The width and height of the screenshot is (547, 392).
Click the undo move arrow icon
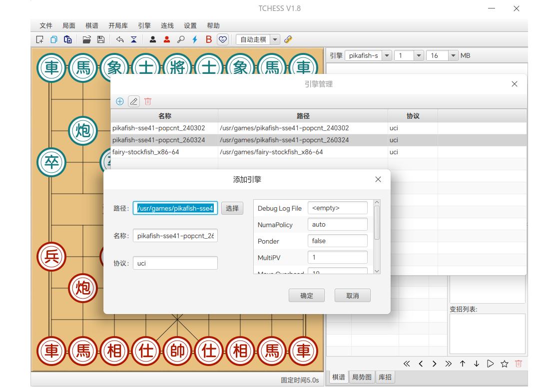tap(120, 39)
